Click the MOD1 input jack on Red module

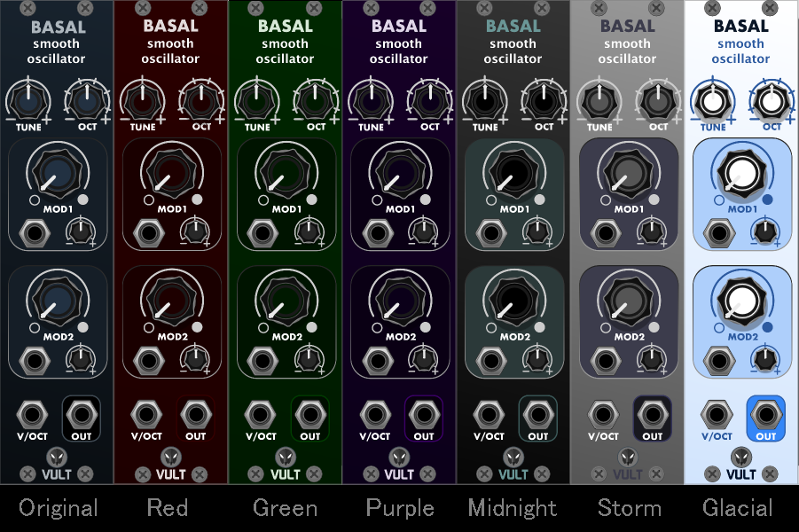click(x=149, y=233)
